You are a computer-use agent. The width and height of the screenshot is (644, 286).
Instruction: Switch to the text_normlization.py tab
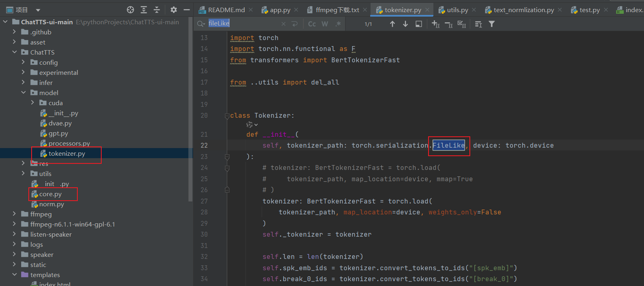tap(524, 10)
